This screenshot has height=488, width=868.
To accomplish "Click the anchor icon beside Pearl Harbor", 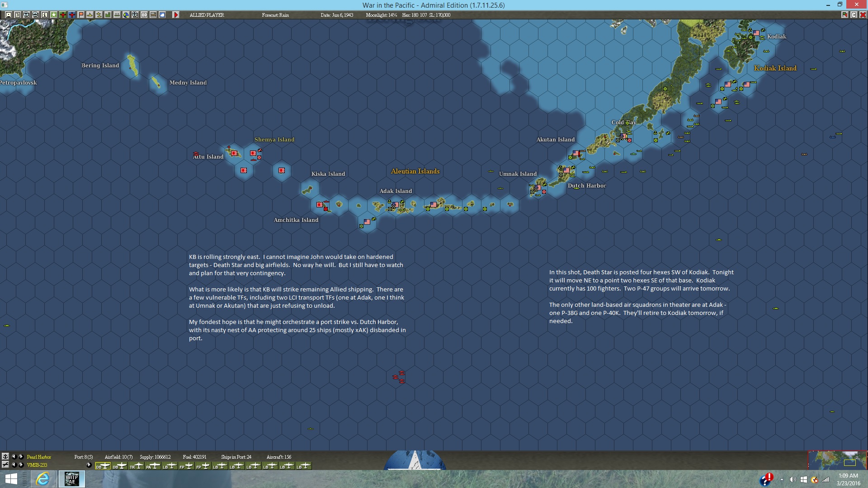I will pyautogui.click(x=5, y=457).
